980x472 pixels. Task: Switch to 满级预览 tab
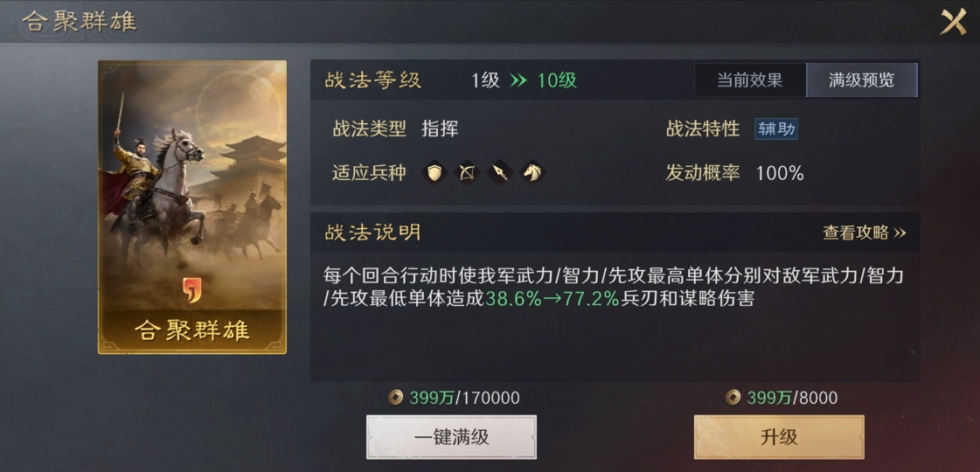(x=862, y=80)
